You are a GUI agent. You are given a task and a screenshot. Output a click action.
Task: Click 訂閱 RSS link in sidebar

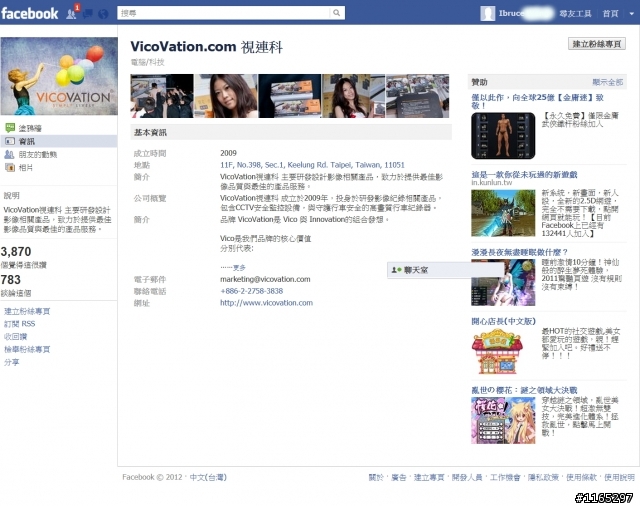(x=19, y=324)
